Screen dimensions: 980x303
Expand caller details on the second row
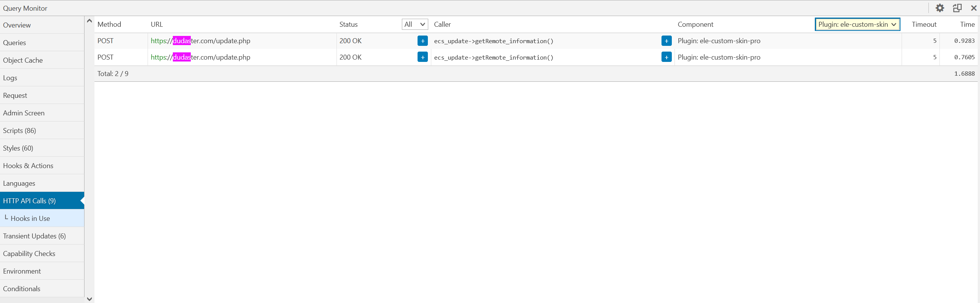click(x=666, y=57)
